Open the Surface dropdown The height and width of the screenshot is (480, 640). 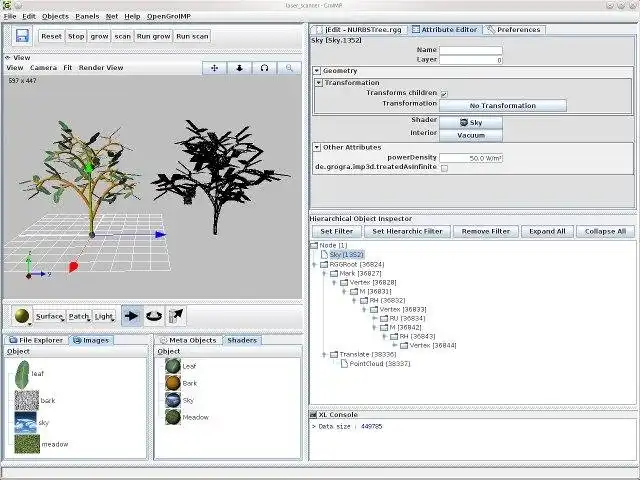point(50,316)
